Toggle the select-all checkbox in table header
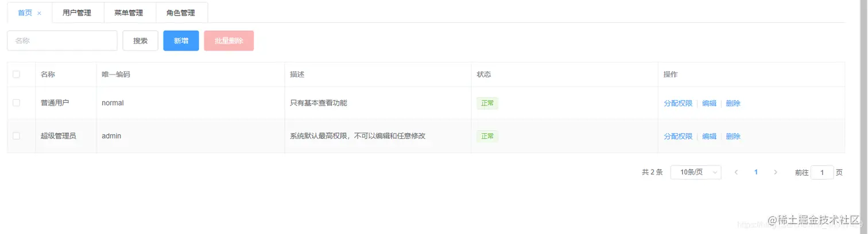 click(x=16, y=74)
